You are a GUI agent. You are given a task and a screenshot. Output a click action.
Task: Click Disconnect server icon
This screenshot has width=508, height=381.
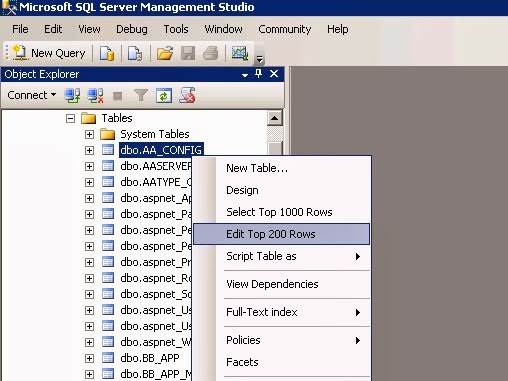click(95, 96)
